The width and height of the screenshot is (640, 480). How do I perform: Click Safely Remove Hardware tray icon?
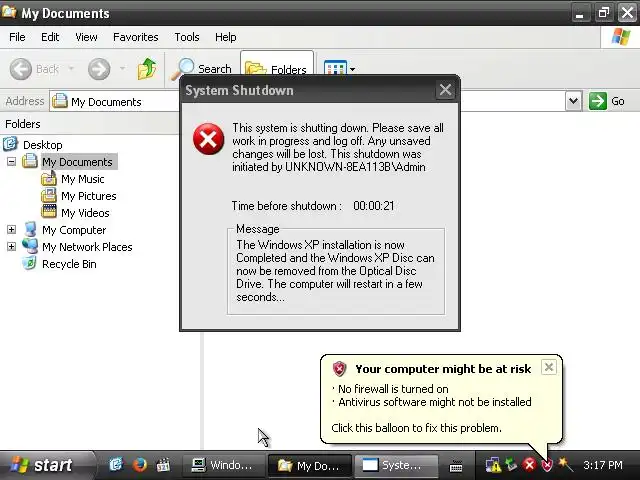point(511,464)
